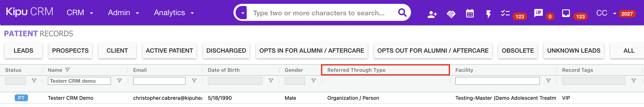Open the Analytics dropdown menu
The width and height of the screenshot is (644, 107).
[x=174, y=13]
